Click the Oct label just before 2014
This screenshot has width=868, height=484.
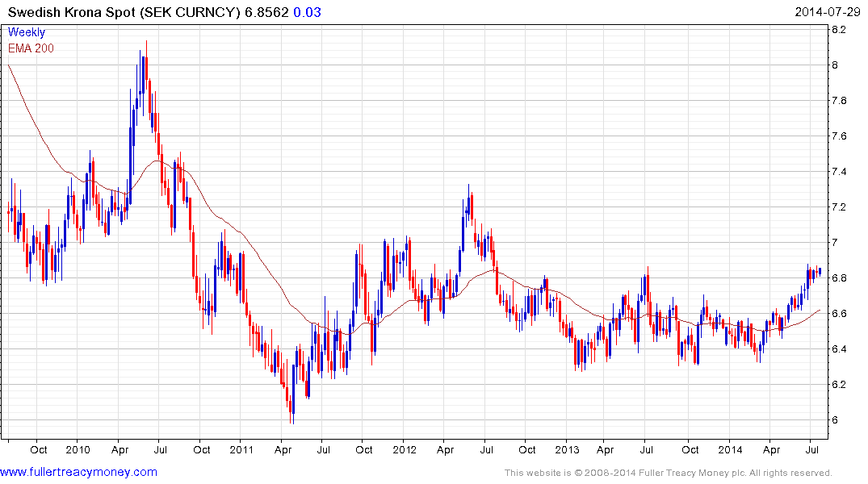tap(690, 449)
